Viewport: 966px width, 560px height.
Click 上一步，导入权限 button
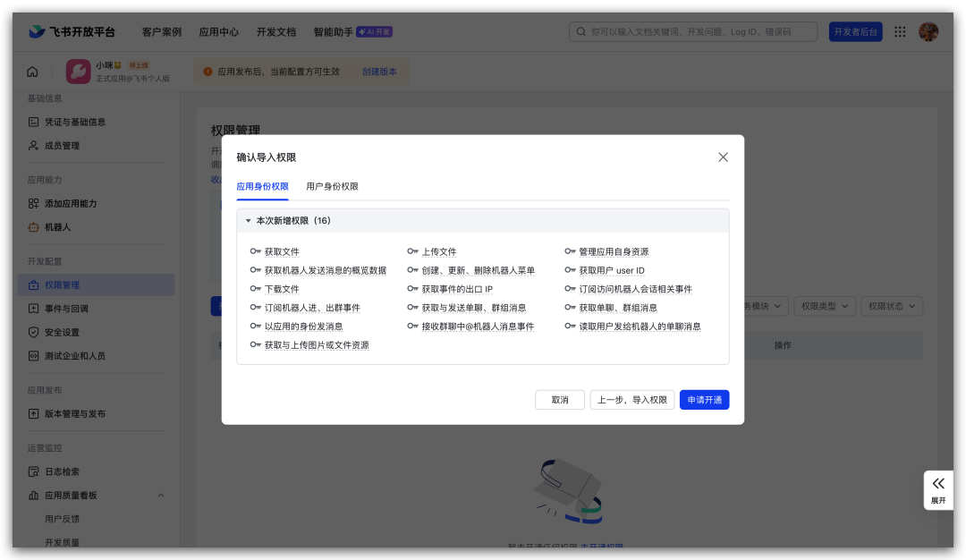[631, 400]
